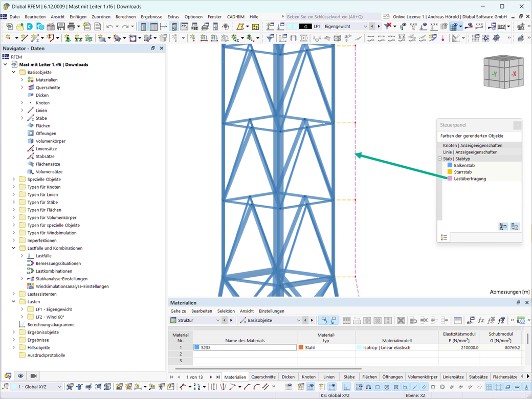532x399 pixels.
Task: Open the Eigengewicht load case dropdown
Action: [365, 27]
